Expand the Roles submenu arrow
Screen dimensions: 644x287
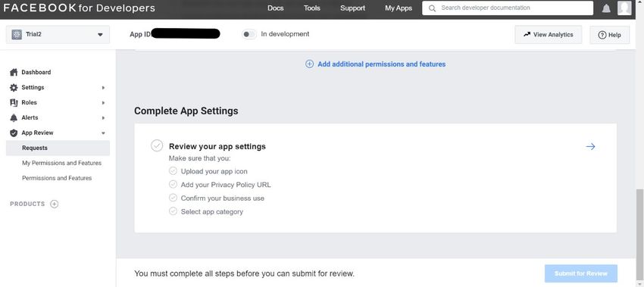tap(103, 103)
